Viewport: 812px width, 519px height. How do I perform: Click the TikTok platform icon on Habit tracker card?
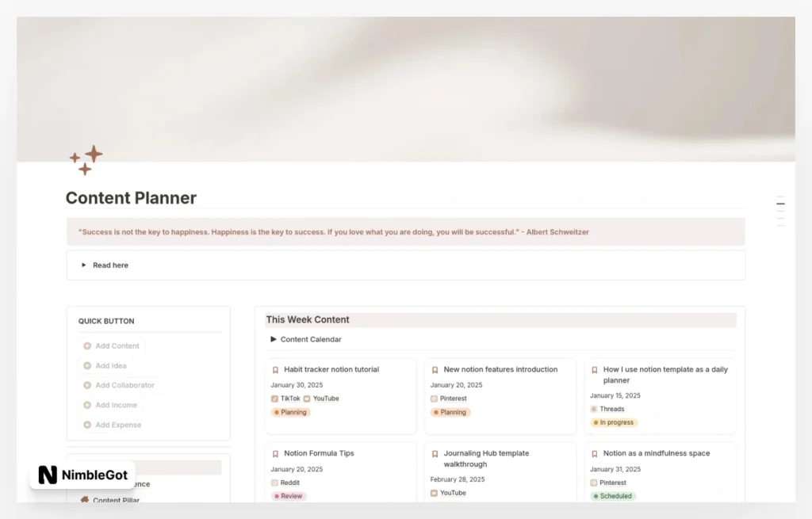(274, 399)
